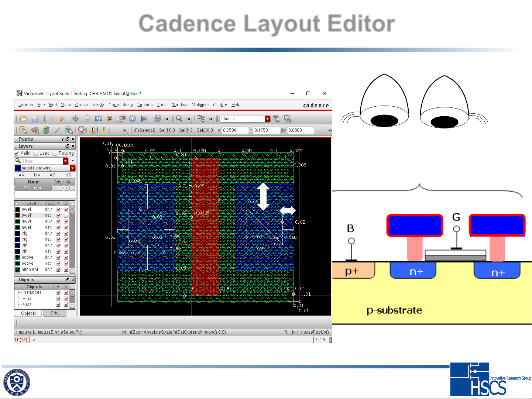532x399 pixels.
Task: Open the layer Filter dropdown arrow
Action: [66, 161]
